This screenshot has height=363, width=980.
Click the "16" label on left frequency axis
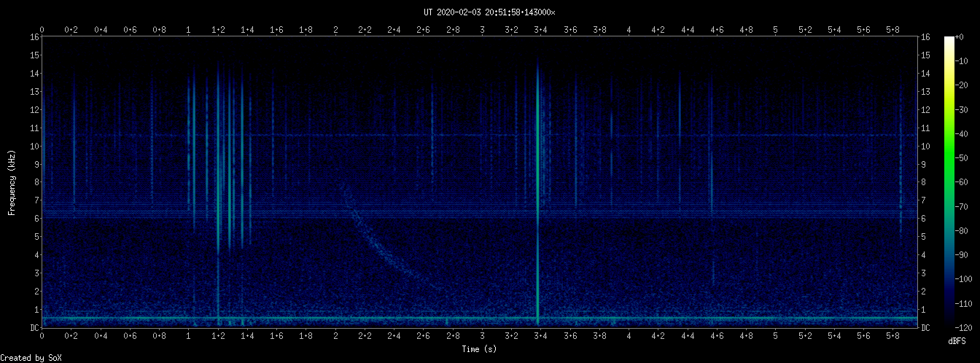34,36
